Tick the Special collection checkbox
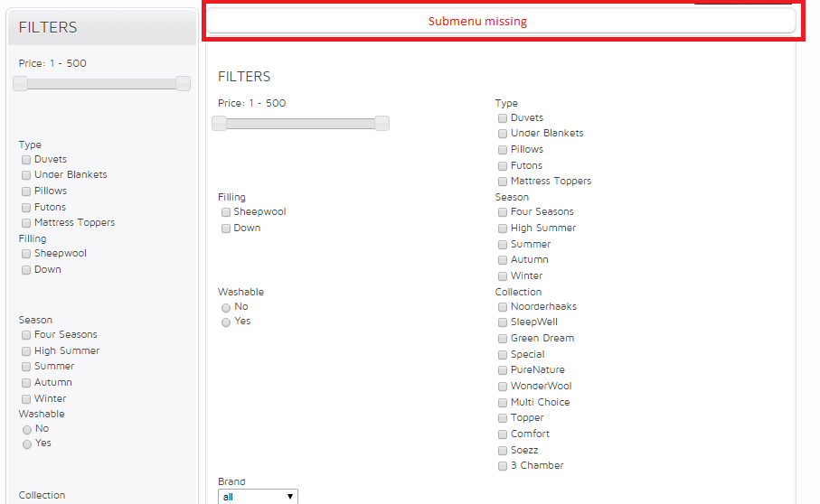This screenshot has width=820, height=504. pyautogui.click(x=503, y=355)
